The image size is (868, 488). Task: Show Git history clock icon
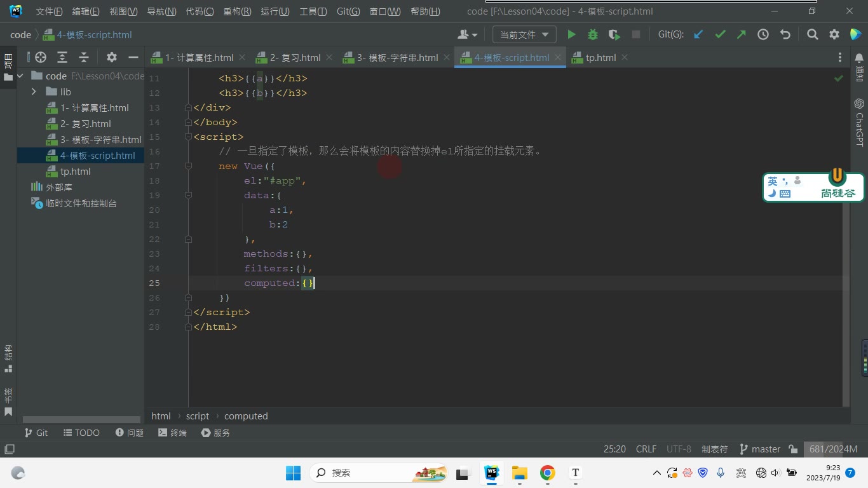coord(763,35)
